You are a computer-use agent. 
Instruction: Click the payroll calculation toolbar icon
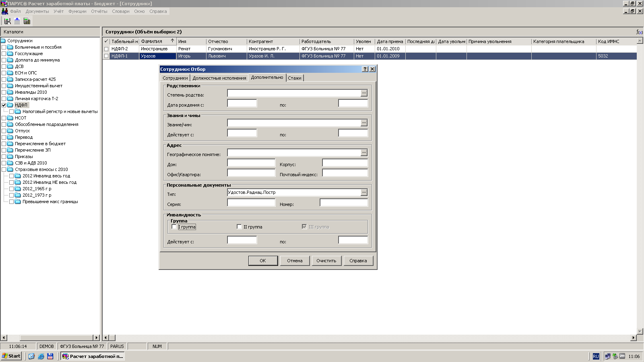[x=7, y=21]
